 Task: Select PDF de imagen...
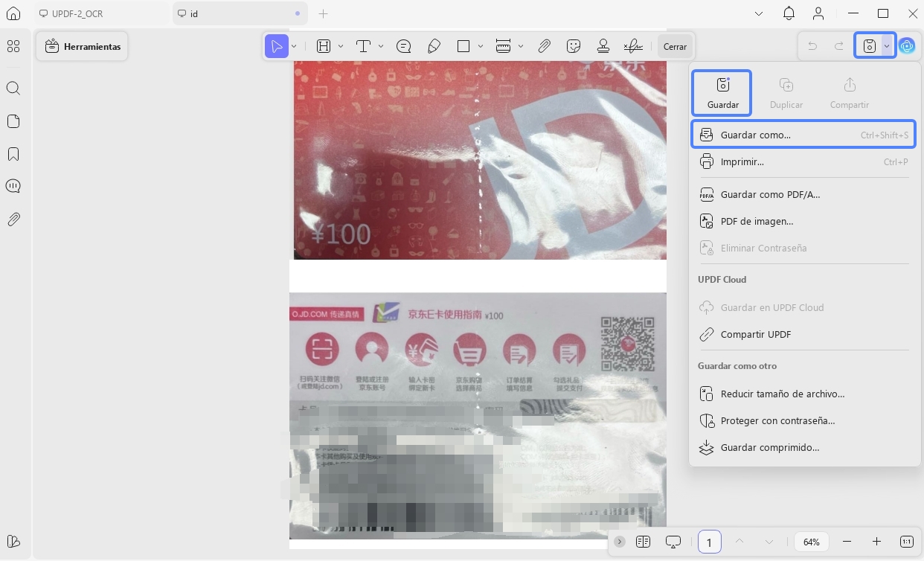tap(803, 221)
